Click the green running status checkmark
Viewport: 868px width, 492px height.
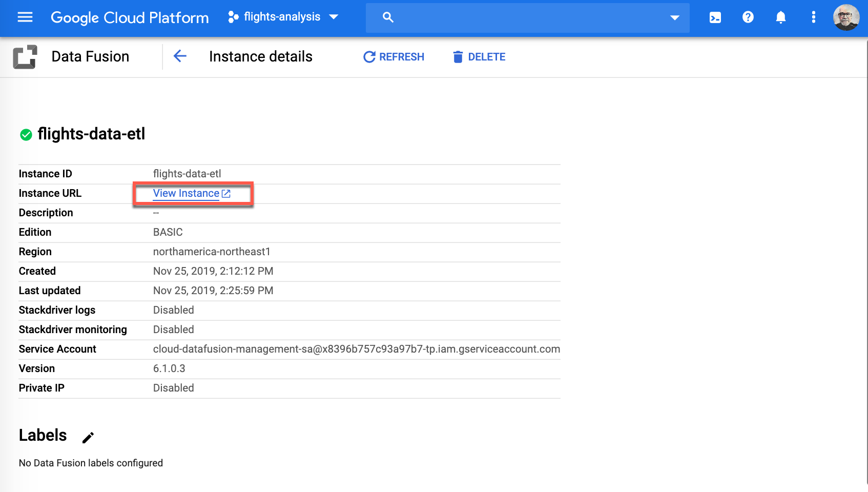point(26,135)
